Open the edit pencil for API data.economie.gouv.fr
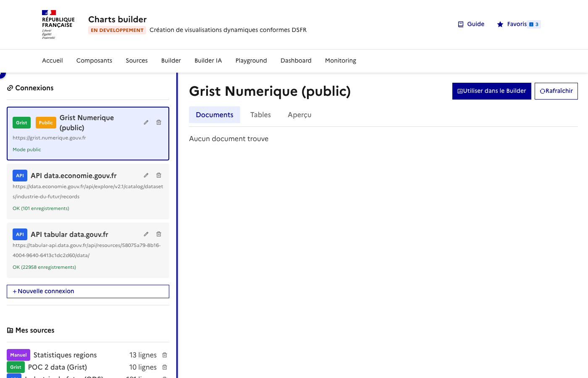The width and height of the screenshot is (588, 378). 146,175
